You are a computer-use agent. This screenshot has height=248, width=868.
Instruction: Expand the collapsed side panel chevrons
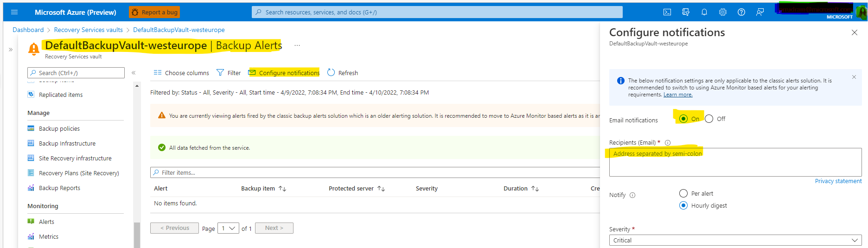(x=10, y=49)
